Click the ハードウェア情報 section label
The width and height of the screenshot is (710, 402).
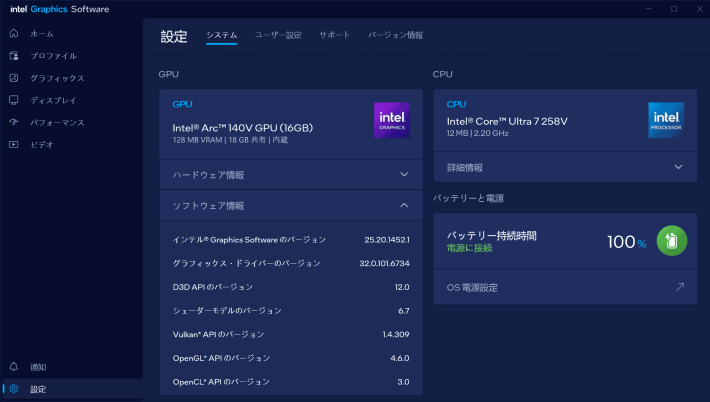coord(208,175)
